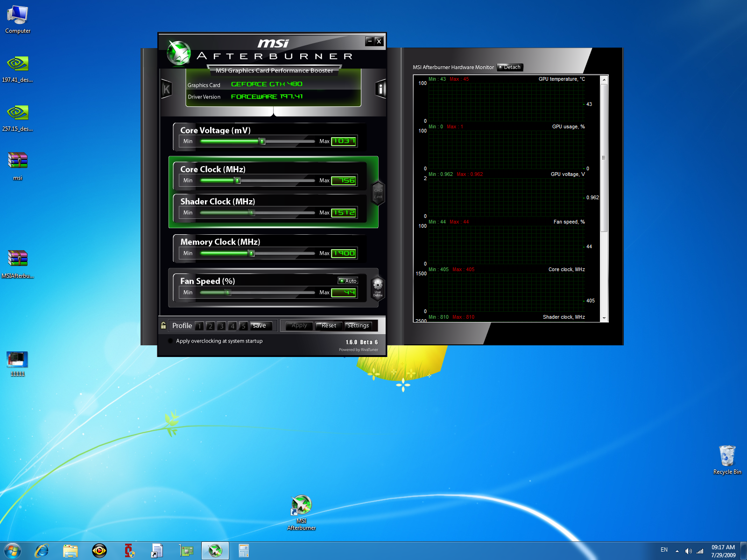Select the MSIAfterbu... archive desktop icon
This screenshot has width=747, height=560.
tap(18, 264)
